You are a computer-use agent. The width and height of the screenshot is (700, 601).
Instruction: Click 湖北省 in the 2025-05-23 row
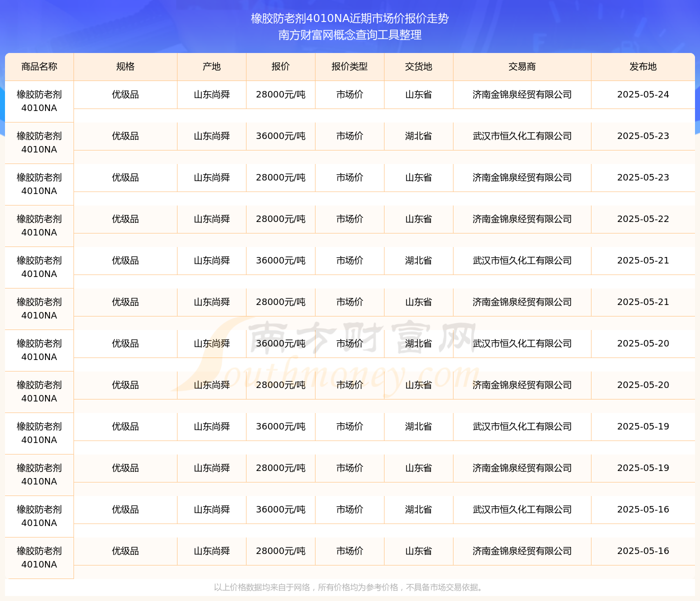419,136
